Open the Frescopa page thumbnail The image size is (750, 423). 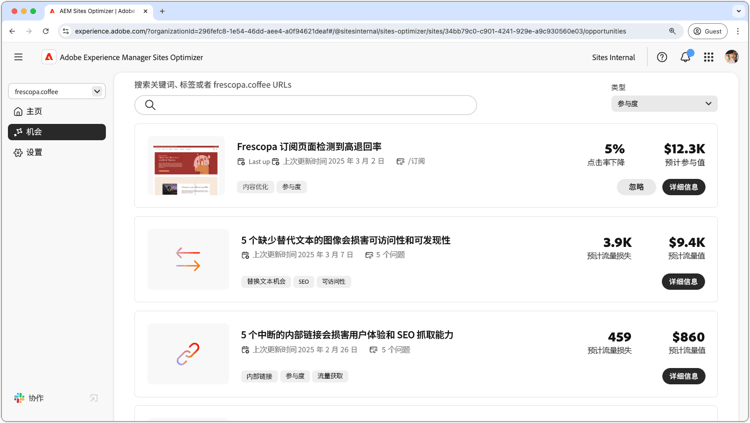pyautogui.click(x=186, y=166)
